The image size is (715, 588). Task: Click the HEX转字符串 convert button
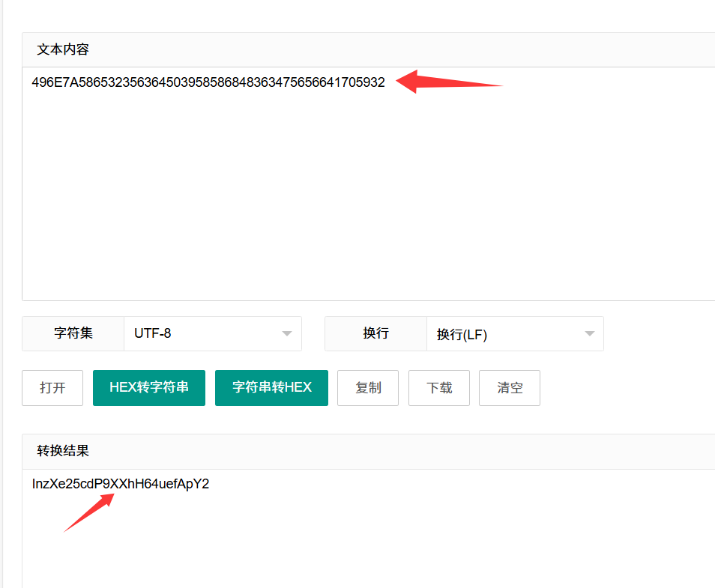[149, 388]
